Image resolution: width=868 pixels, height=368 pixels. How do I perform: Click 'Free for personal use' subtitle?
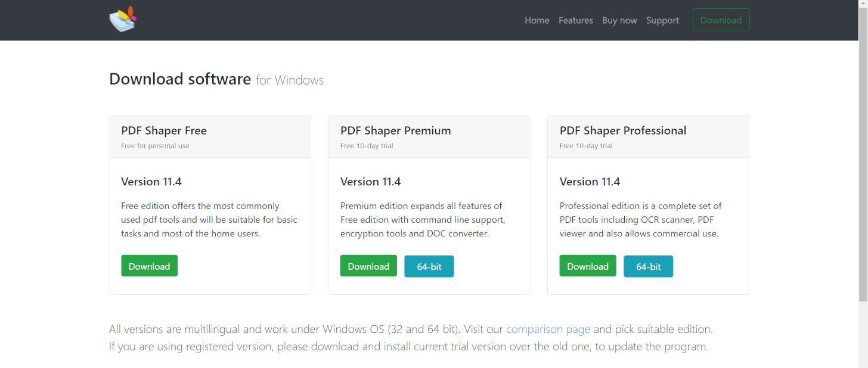(x=155, y=146)
